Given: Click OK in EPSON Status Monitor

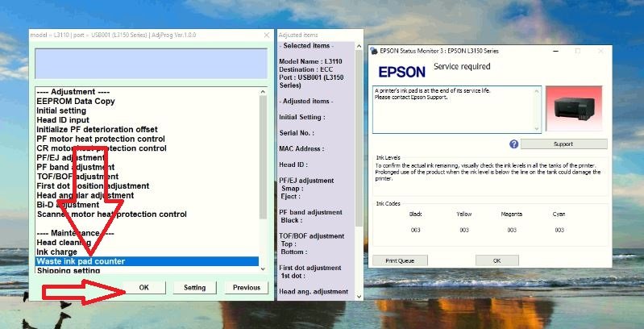Looking at the screenshot, I should pos(497,260).
